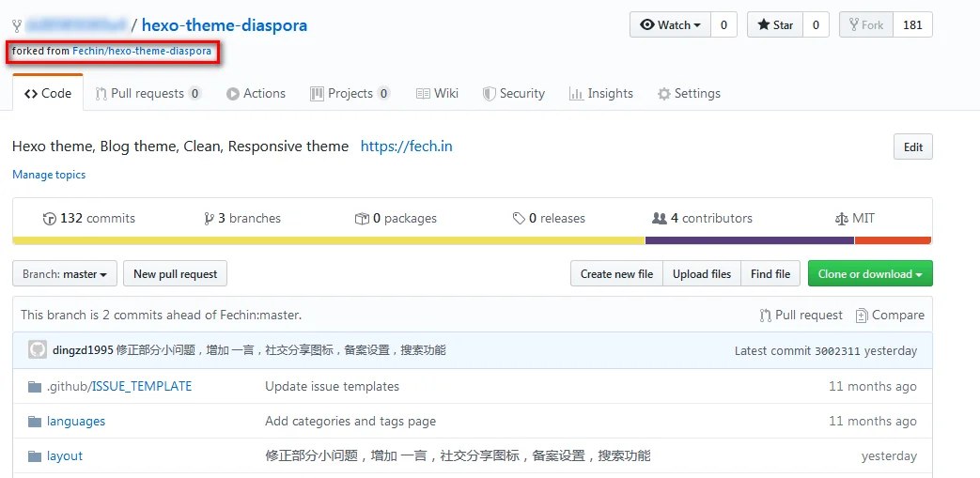Switch to the Pull requests tab
The width and height of the screenshot is (980, 478).
148,94
